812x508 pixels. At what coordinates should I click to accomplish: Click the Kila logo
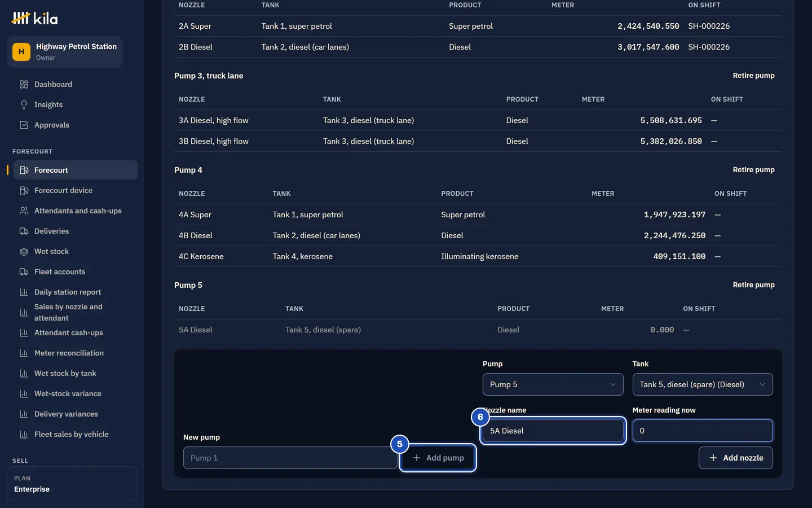pyautogui.click(x=34, y=18)
